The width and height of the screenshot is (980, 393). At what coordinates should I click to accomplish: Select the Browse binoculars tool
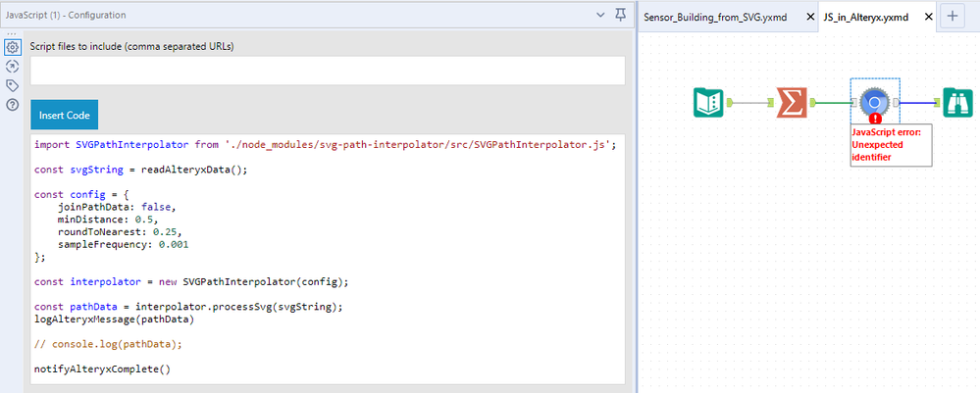(x=958, y=103)
